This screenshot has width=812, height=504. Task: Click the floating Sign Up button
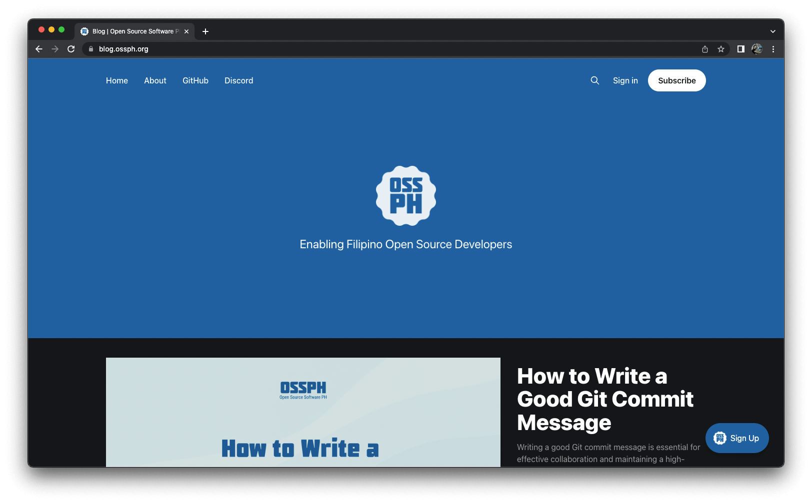[x=737, y=438]
